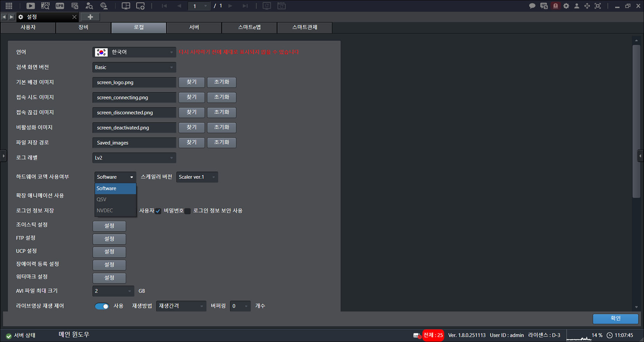
Task: Expand the Scaler ver.1 dropdown
Action: coord(197,177)
